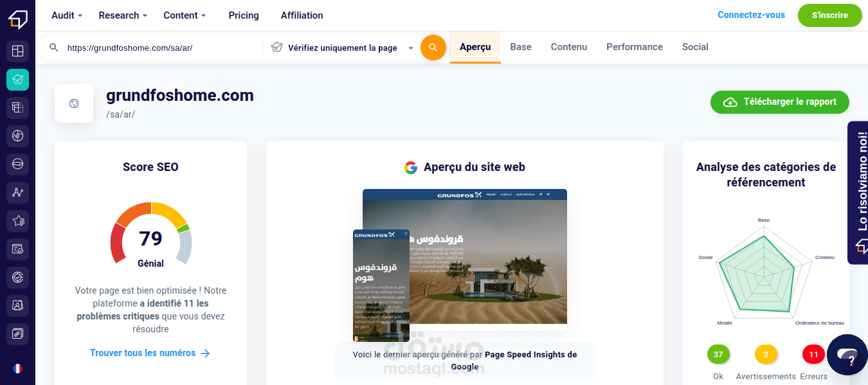Click the Sitechecker logo at top left
Screen dimensions: 868x385
(17, 19)
